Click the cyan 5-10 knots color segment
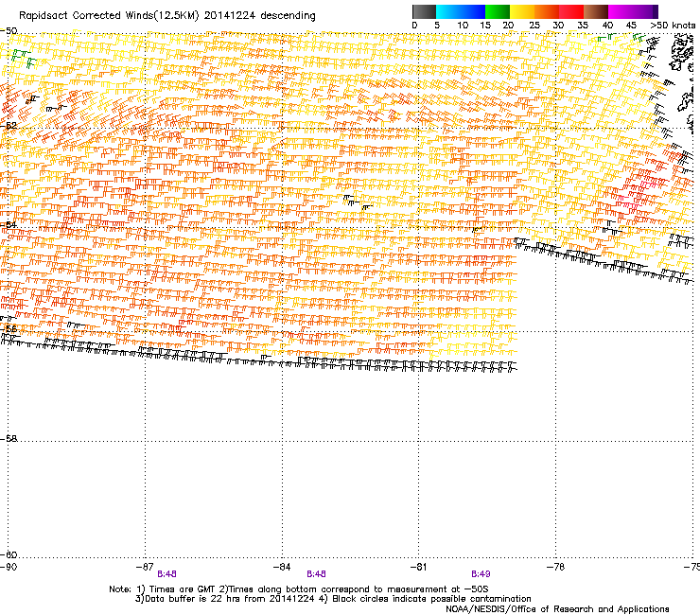This screenshot has height=615, width=700. point(448,11)
